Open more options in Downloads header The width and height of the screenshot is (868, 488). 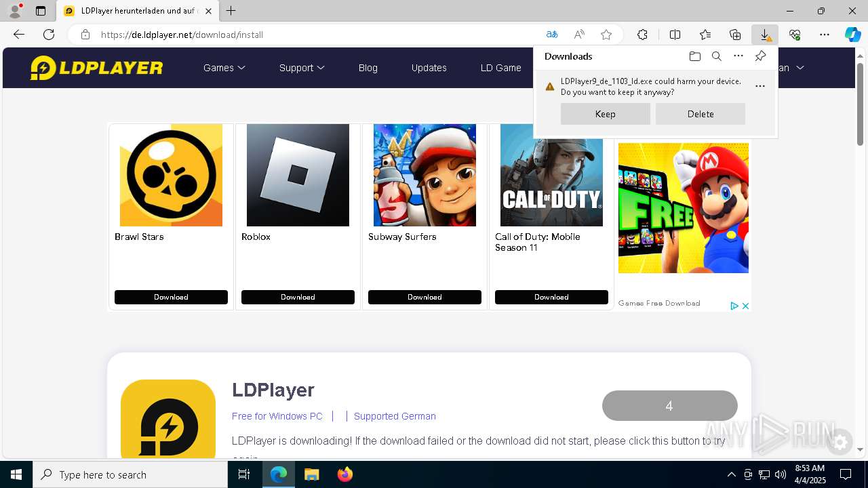(738, 56)
